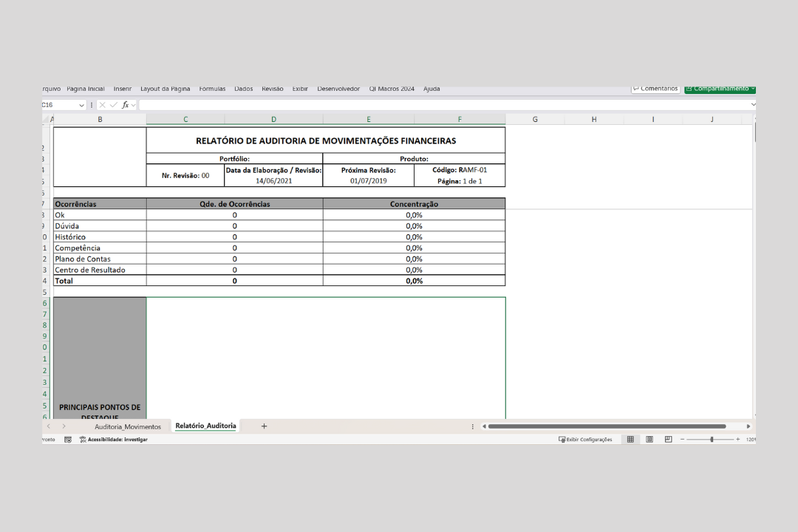Click the Cancel X icon in formula bar

point(102,105)
